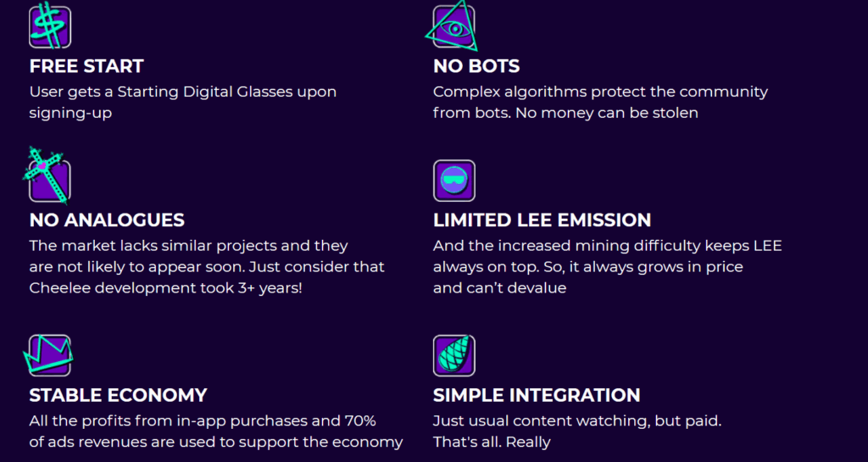Click the crown icon above Stable Economy
Screen dimensions: 868x462
pos(49,355)
